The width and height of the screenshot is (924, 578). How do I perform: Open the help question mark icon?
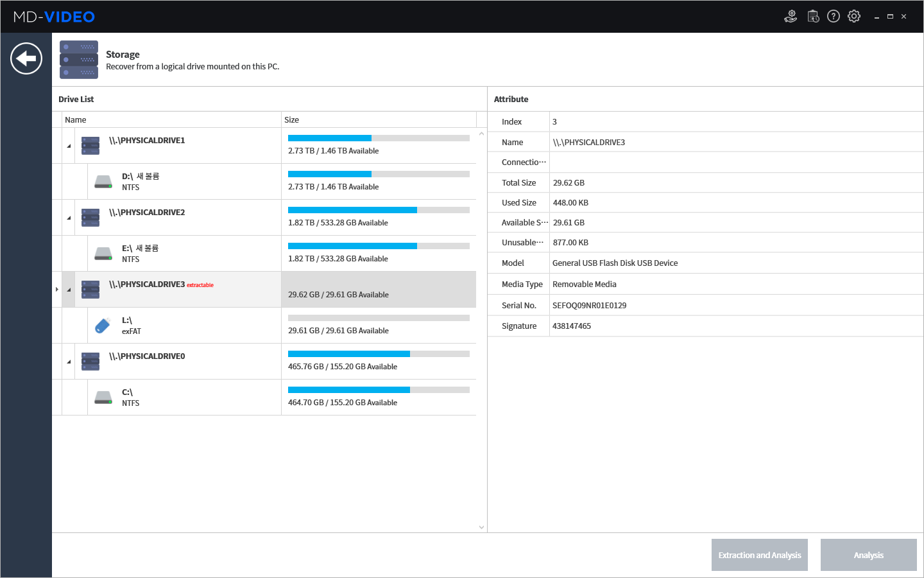[x=834, y=17]
